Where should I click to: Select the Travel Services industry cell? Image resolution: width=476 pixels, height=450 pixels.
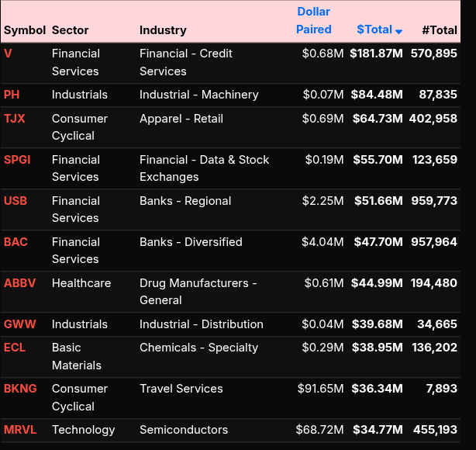(181, 389)
